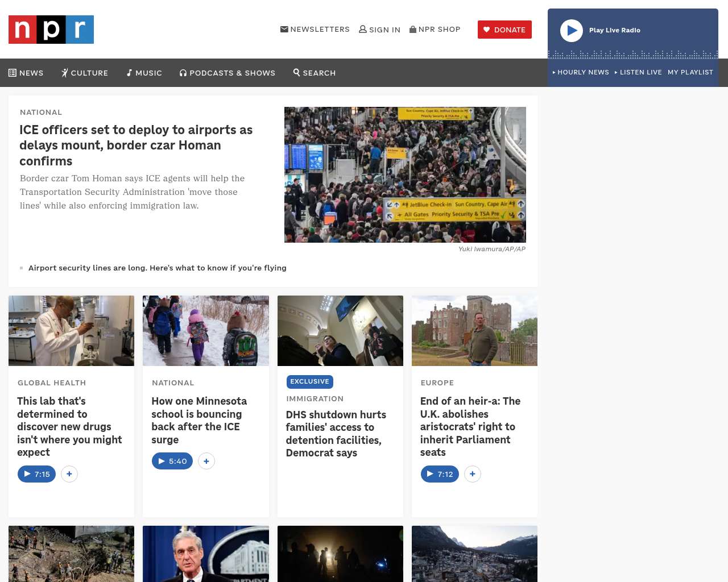Open the ICE officers airports headline
728x582 pixels.
point(136,145)
